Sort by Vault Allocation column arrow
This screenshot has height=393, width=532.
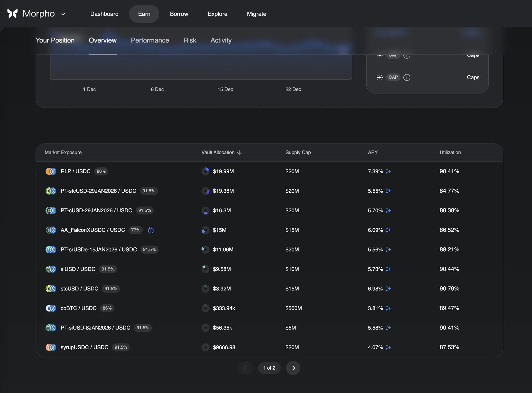pos(239,153)
